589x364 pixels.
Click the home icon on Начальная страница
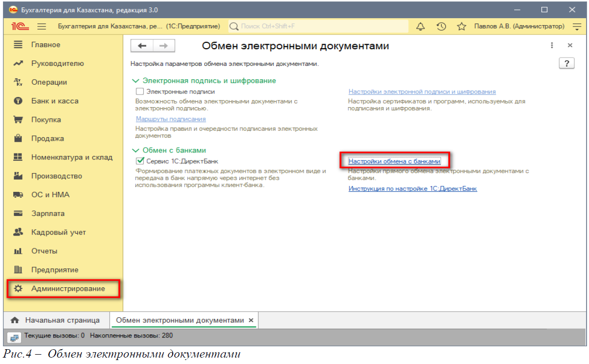coord(15,320)
